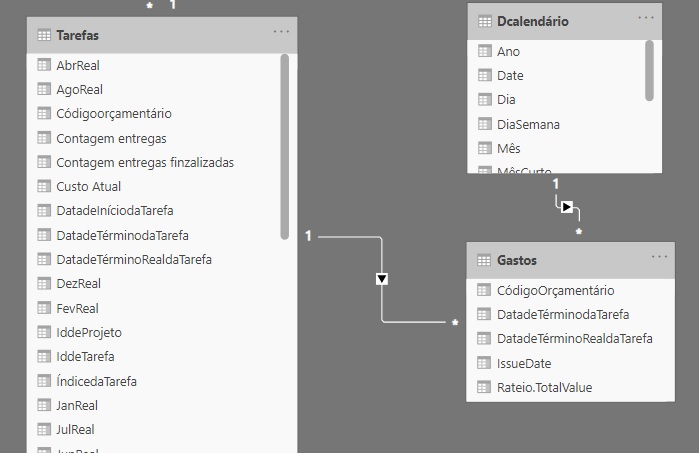
Task: Click the JanReal field icon
Action: tap(44, 405)
